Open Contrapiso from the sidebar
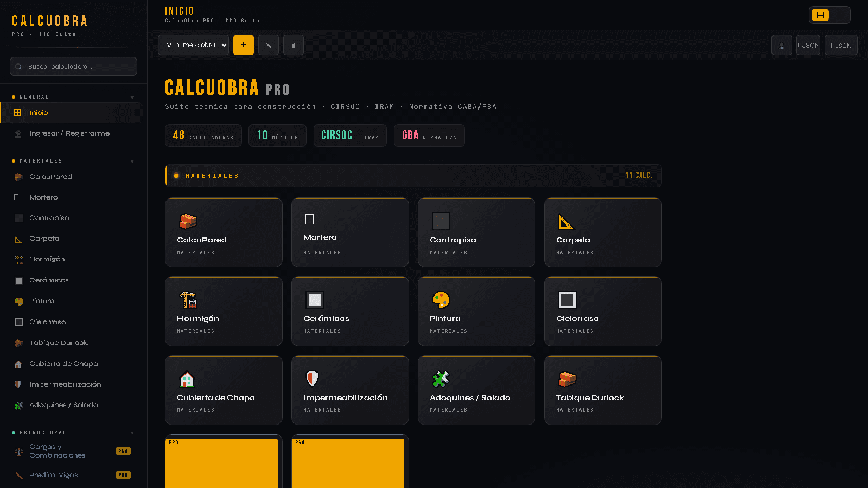868x488 pixels. [x=71, y=218]
